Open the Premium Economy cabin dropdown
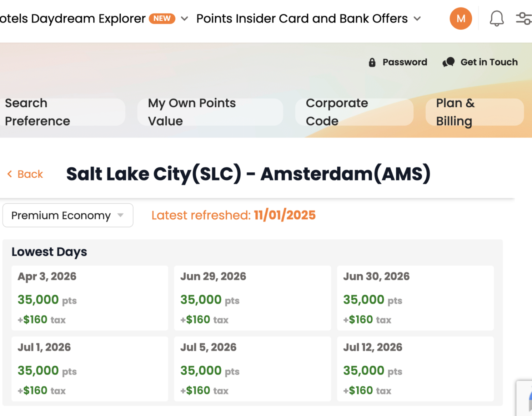Viewport: 532px width, 416px height. coord(68,215)
